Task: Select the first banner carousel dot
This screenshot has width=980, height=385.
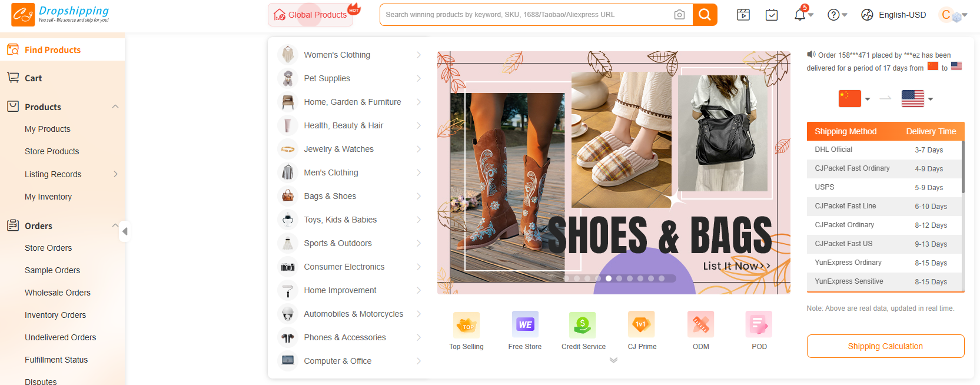Action: coord(566,278)
